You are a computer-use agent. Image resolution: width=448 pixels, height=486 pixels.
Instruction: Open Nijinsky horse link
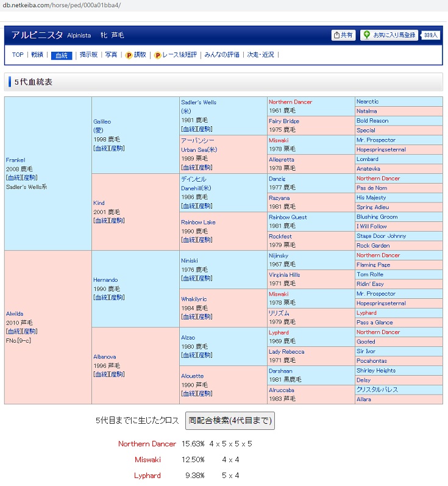tap(278, 256)
